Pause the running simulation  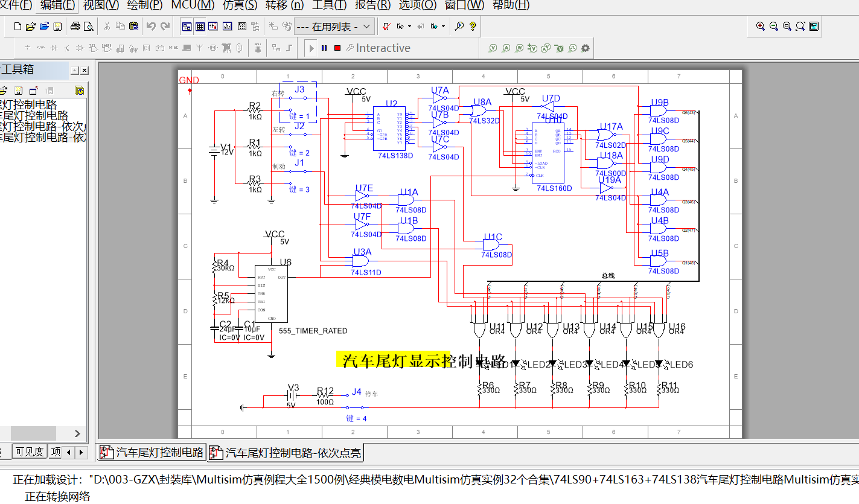point(324,48)
